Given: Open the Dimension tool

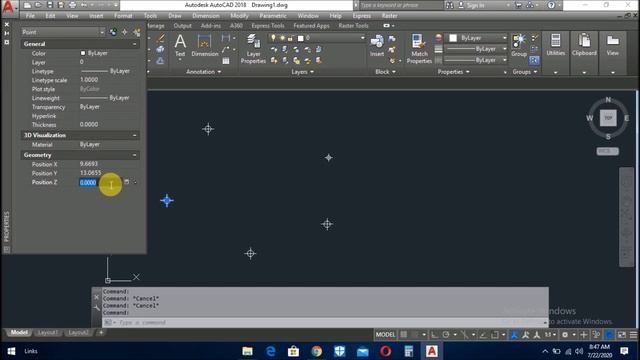Looking at the screenshot, I should 204,45.
